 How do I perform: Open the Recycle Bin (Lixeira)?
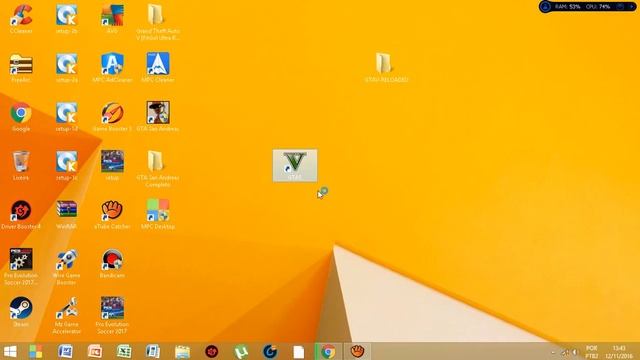click(21, 165)
